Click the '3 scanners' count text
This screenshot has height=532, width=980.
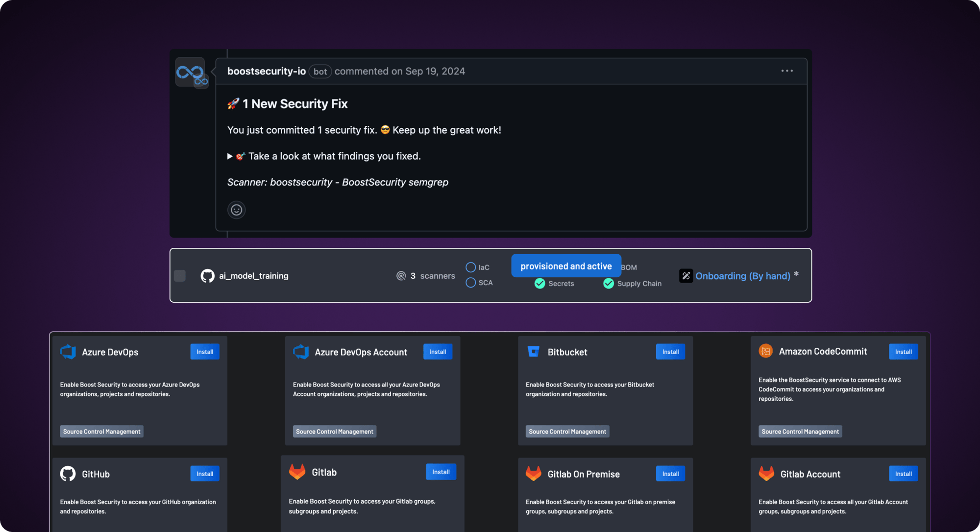[x=433, y=276]
